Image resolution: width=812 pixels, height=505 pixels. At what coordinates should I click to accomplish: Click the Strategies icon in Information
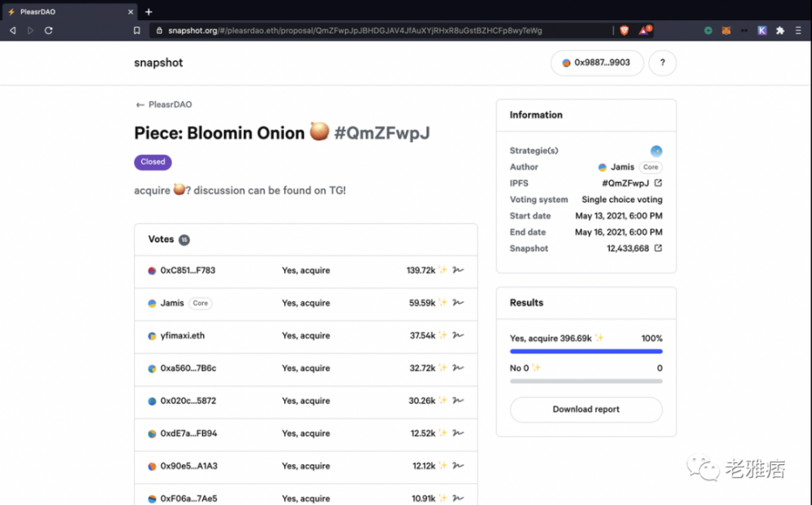pyautogui.click(x=656, y=151)
